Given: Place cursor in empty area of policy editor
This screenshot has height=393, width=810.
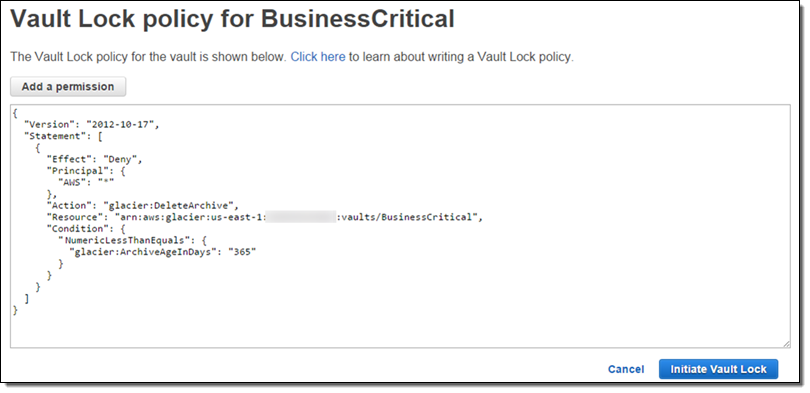Looking at the screenshot, I should [x=400, y=325].
